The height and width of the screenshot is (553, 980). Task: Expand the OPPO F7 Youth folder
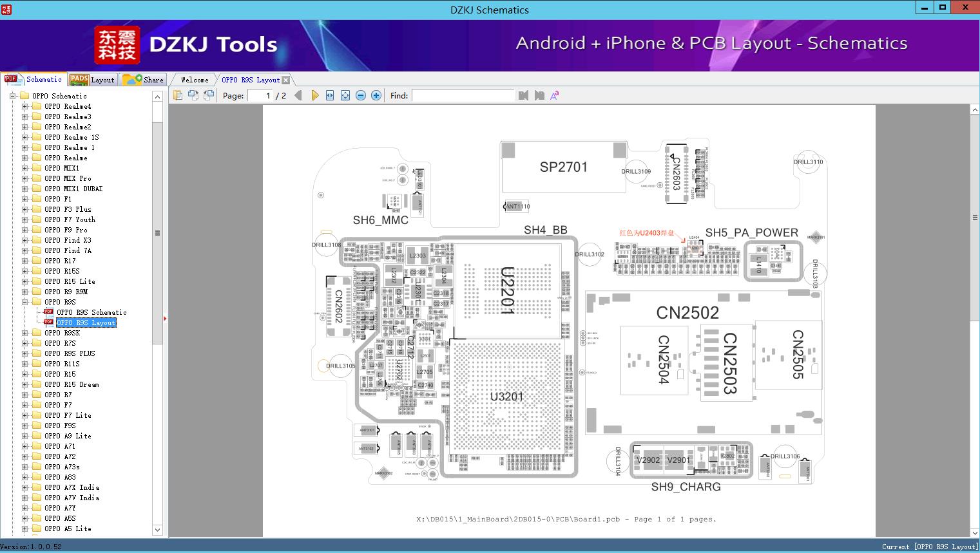coord(24,220)
